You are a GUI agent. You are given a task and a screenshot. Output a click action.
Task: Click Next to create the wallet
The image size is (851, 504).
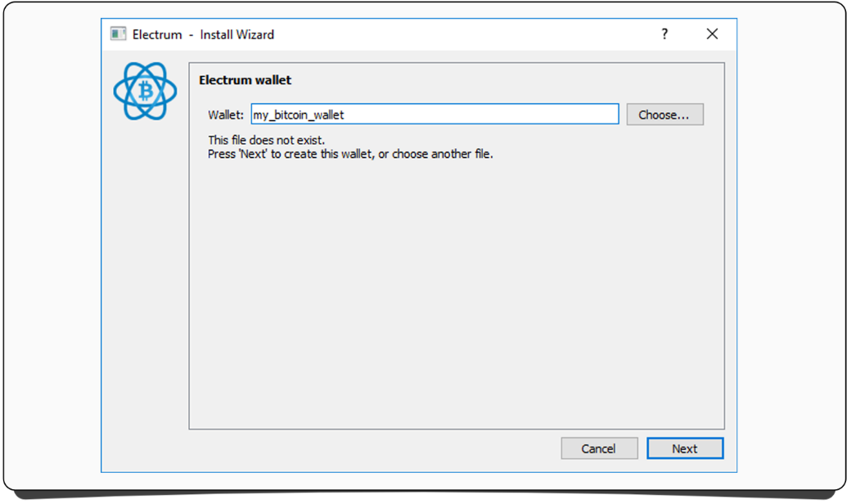(x=684, y=448)
